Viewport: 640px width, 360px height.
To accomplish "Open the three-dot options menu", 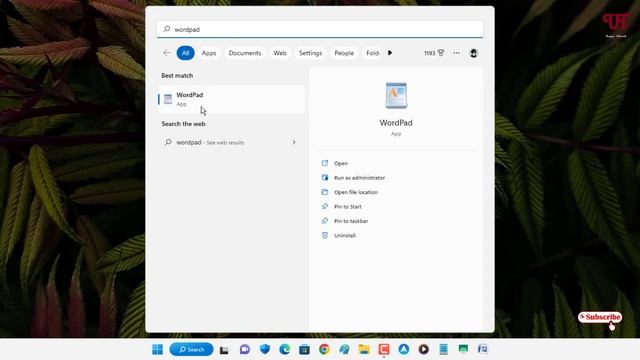I will 456,53.
